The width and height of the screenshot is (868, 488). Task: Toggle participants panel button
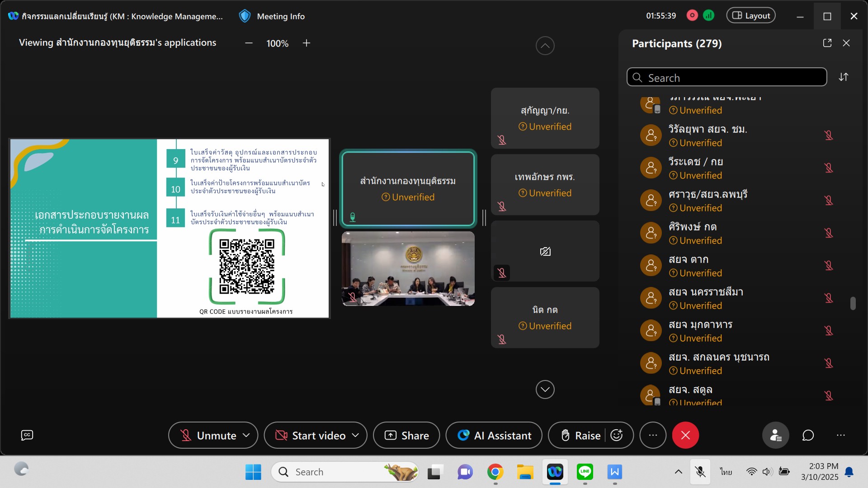pos(775,435)
